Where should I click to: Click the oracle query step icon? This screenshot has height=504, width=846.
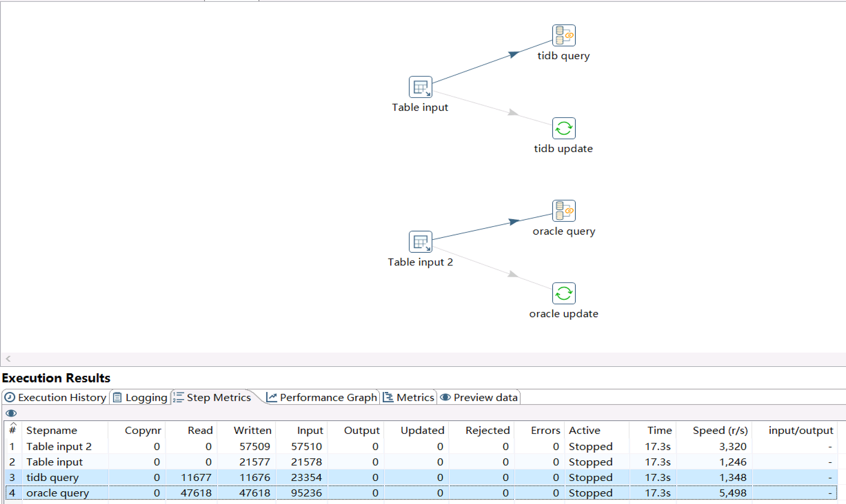pos(563,211)
